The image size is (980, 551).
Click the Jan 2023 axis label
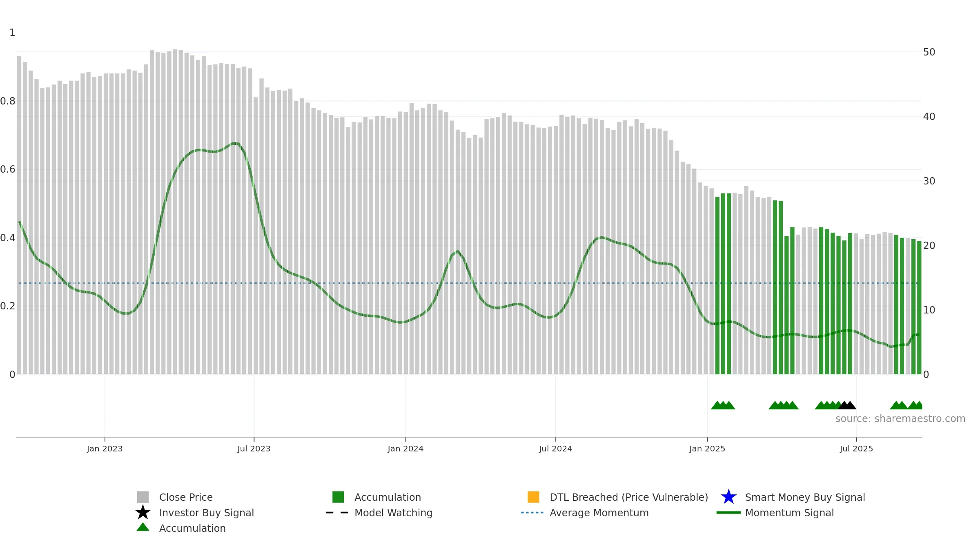point(105,449)
